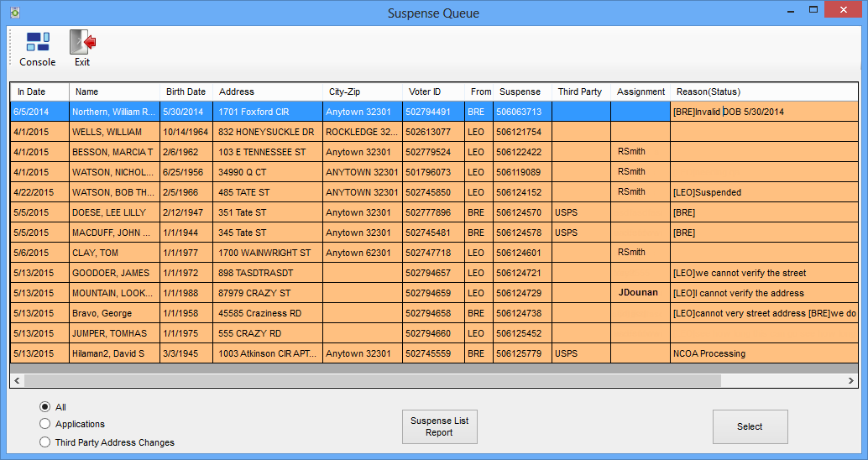Click the horizontal scrollbar left arrow
The width and height of the screenshot is (868, 460).
18,380
